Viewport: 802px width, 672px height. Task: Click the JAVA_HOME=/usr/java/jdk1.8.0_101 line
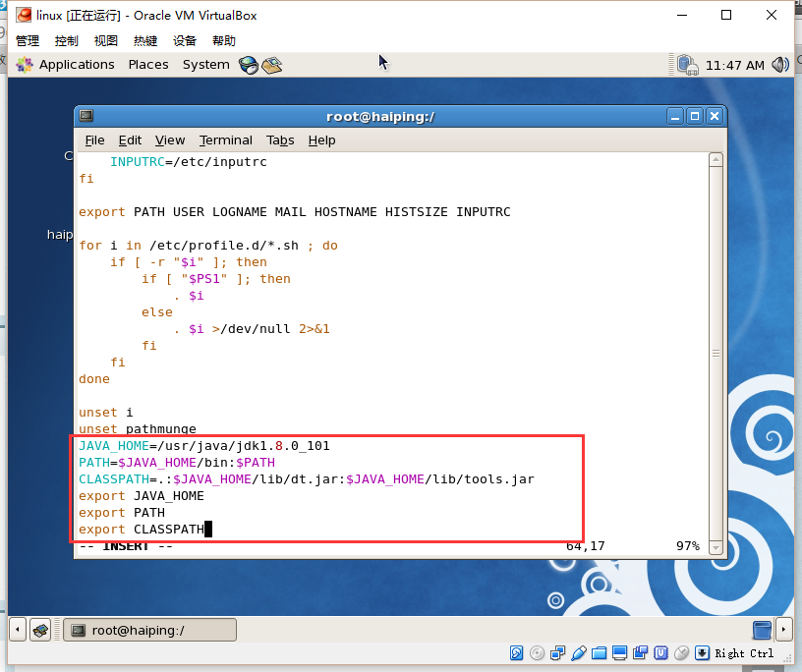(x=204, y=446)
